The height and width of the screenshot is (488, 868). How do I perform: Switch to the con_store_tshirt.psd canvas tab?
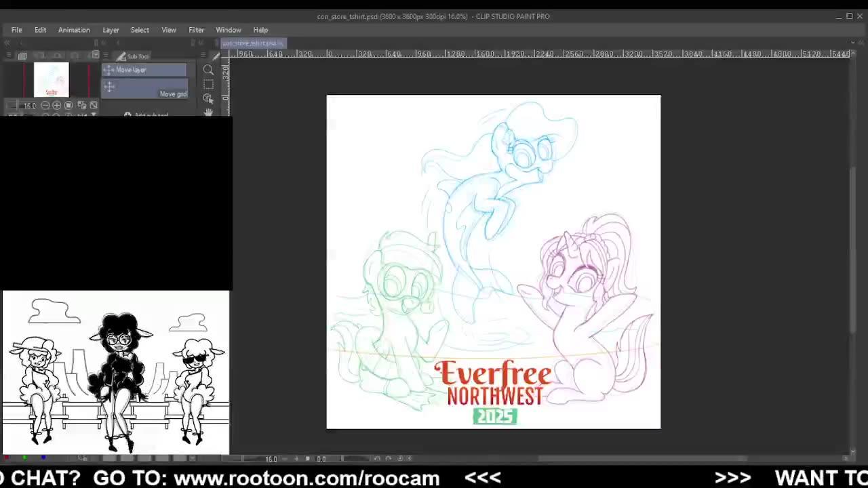[254, 43]
